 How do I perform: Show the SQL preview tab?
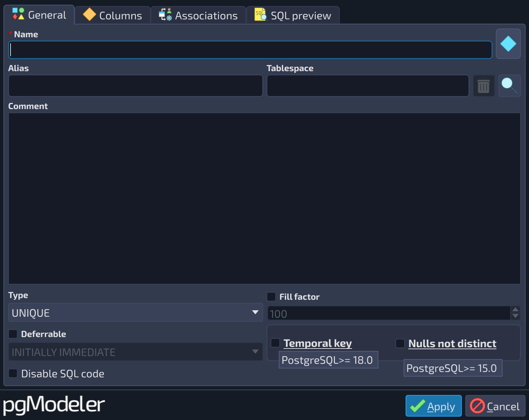pyautogui.click(x=293, y=15)
